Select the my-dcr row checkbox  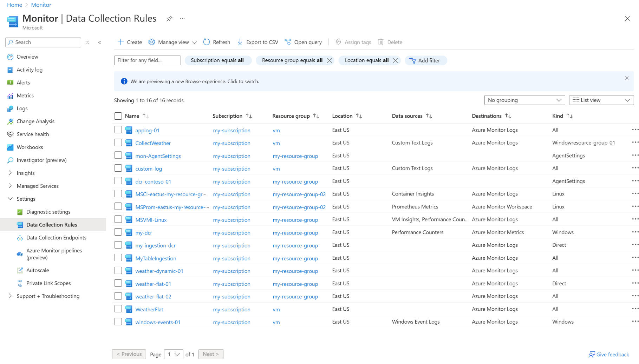click(x=118, y=232)
